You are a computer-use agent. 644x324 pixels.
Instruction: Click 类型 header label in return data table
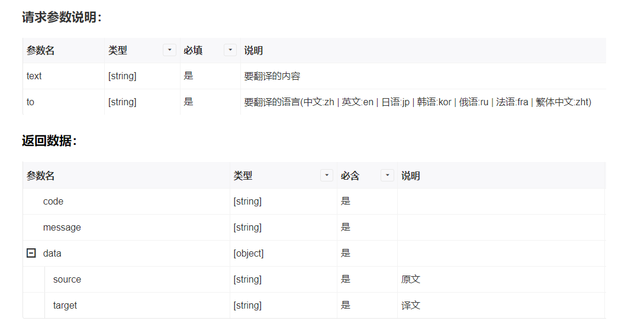click(x=243, y=176)
